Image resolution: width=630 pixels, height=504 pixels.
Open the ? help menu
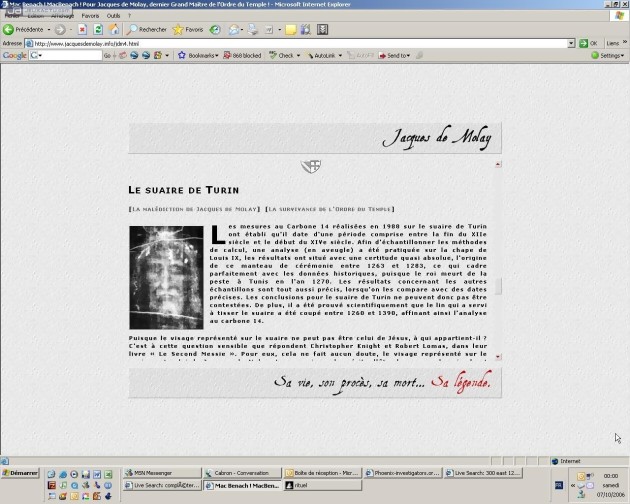click(x=129, y=16)
